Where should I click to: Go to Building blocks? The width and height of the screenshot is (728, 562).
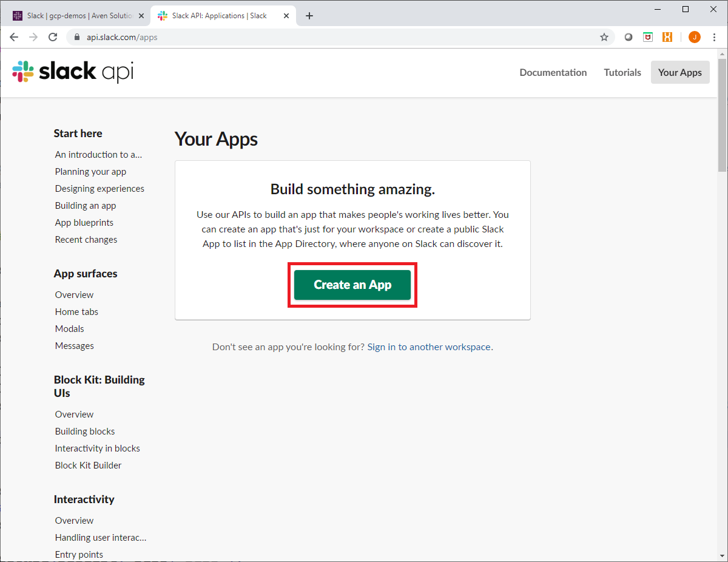tap(85, 432)
